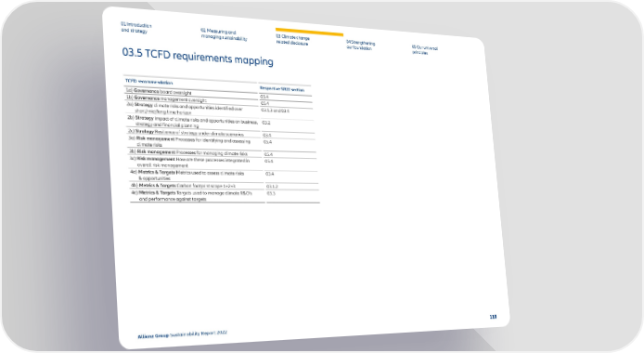The width and height of the screenshot is (644, 353).
Task: Go to Strengthening our foundation tab
Action: [x=360, y=45]
